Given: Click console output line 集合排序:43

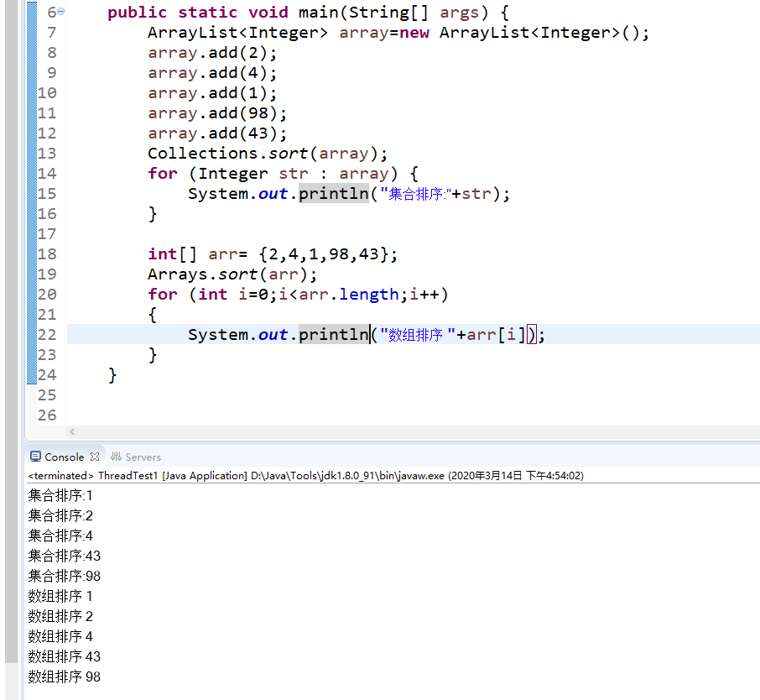Looking at the screenshot, I should (64, 556).
